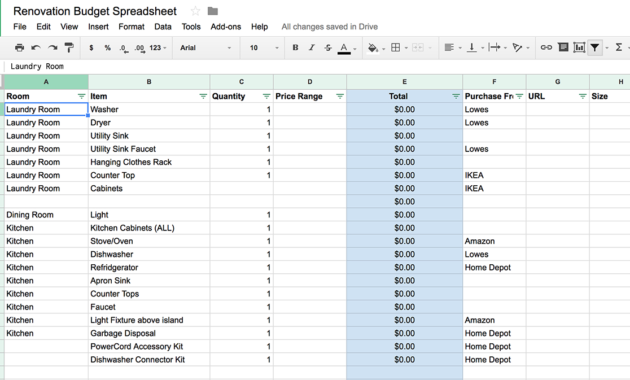Format as currency with dollar sign
The height and width of the screenshot is (380, 630).
pyautogui.click(x=91, y=48)
